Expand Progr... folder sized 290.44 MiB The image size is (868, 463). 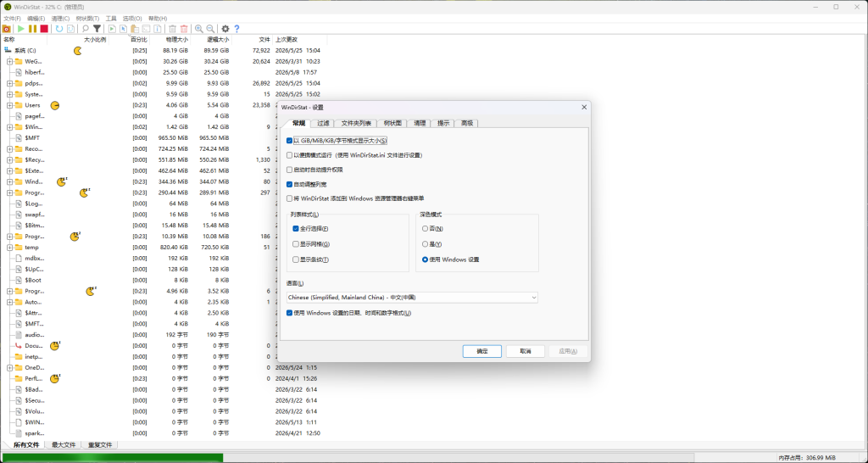(10, 192)
